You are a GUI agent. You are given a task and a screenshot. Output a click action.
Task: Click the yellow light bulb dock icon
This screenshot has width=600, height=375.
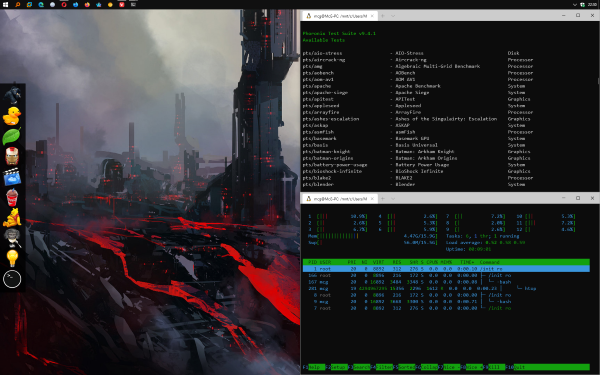(12, 259)
